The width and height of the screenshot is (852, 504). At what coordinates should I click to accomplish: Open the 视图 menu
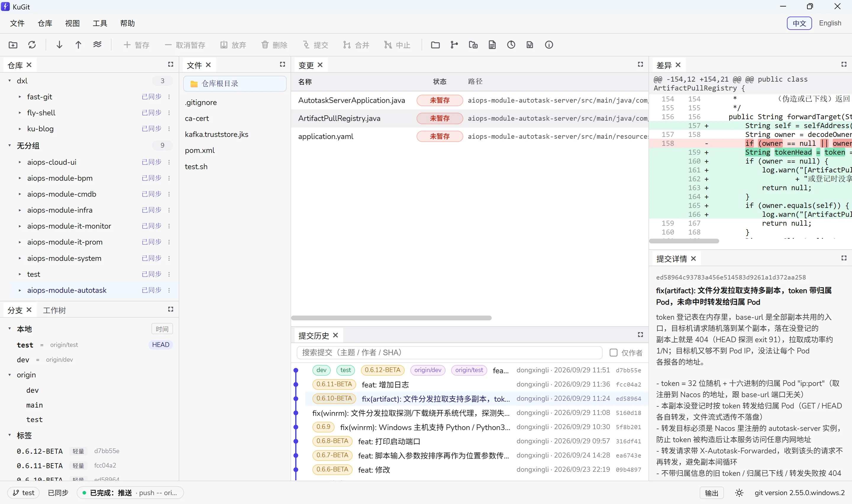(72, 23)
